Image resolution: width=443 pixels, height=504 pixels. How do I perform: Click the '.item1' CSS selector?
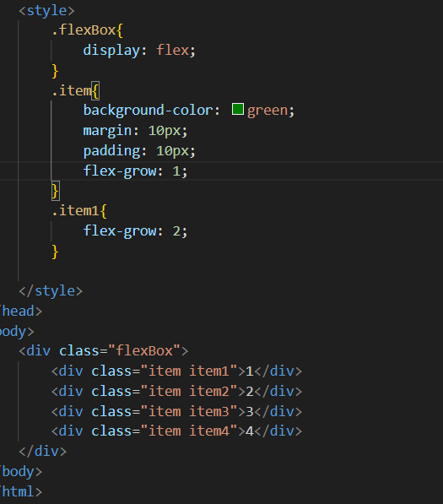point(75,210)
